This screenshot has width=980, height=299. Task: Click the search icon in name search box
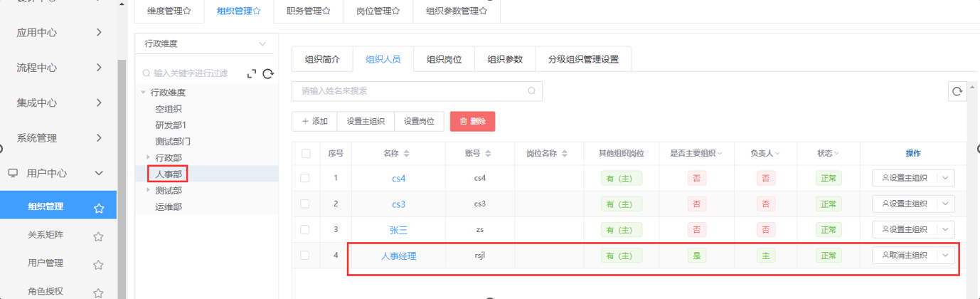(x=531, y=91)
